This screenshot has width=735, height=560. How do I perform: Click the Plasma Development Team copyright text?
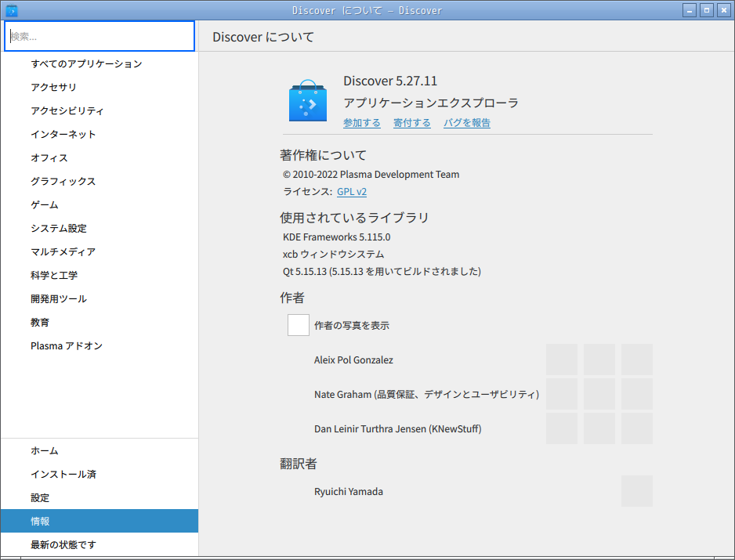[371, 175]
